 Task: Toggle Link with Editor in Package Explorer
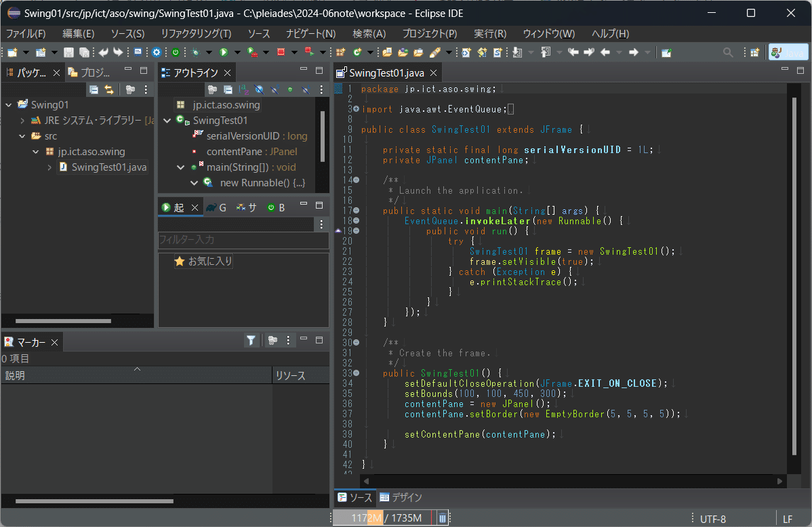108,89
